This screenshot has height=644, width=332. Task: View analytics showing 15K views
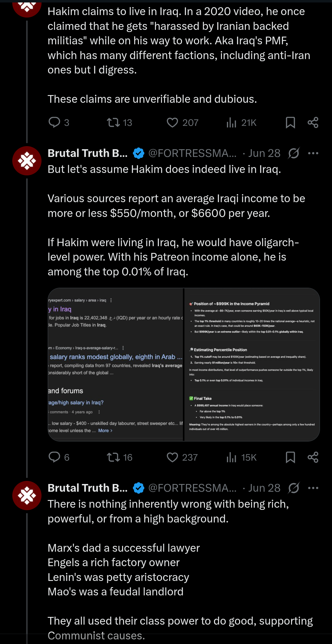click(231, 458)
